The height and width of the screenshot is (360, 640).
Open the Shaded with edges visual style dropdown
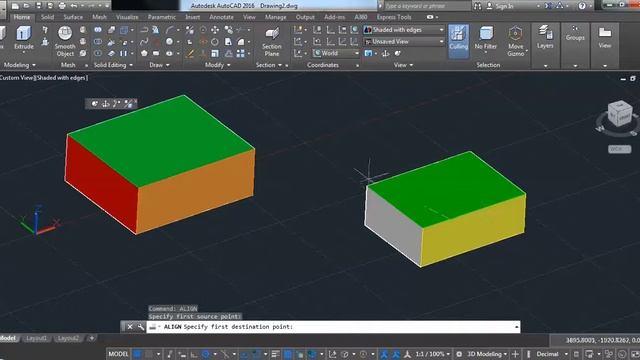(403, 30)
